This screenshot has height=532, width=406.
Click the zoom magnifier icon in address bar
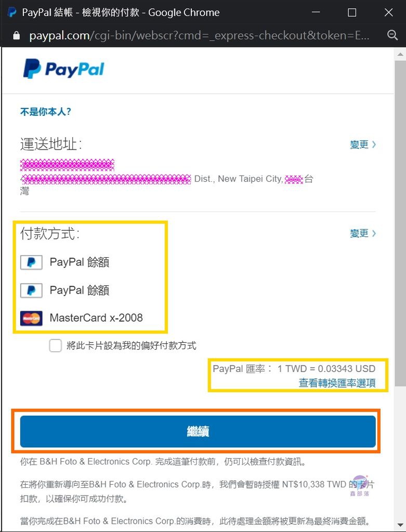pyautogui.click(x=392, y=35)
